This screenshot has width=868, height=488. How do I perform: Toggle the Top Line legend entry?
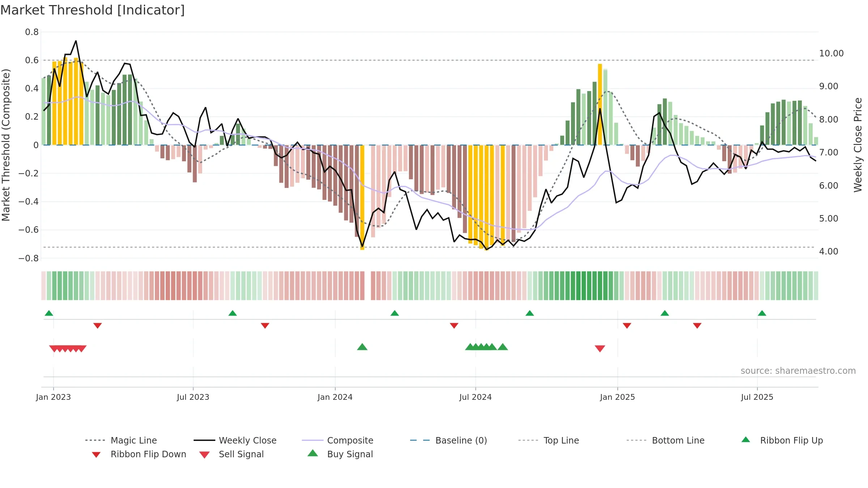(x=548, y=440)
